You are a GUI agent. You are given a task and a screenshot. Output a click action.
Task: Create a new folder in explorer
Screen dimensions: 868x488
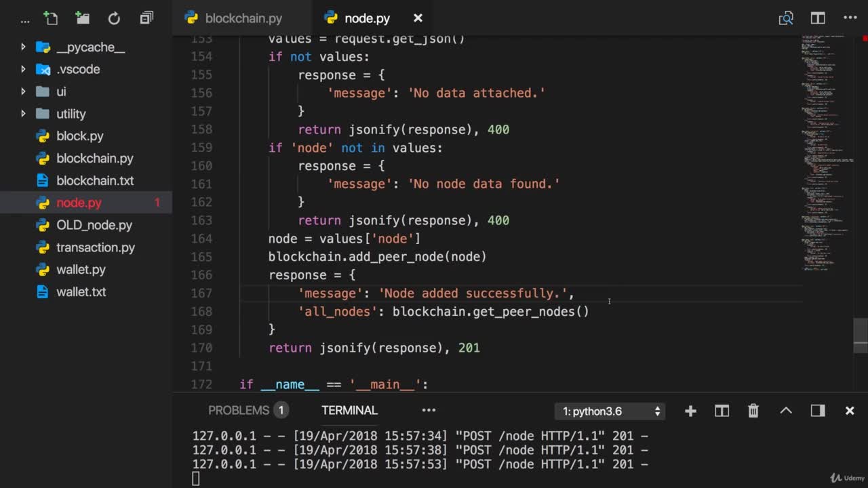[82, 18]
